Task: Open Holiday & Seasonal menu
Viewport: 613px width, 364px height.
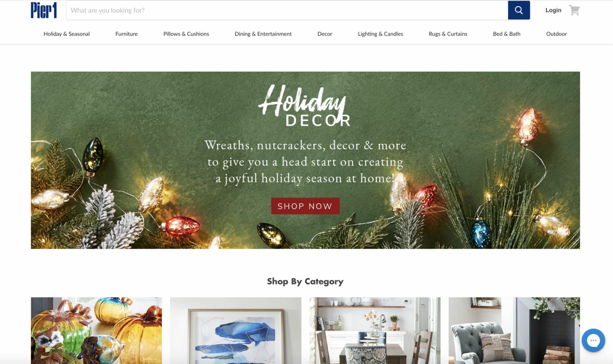Action: point(66,34)
